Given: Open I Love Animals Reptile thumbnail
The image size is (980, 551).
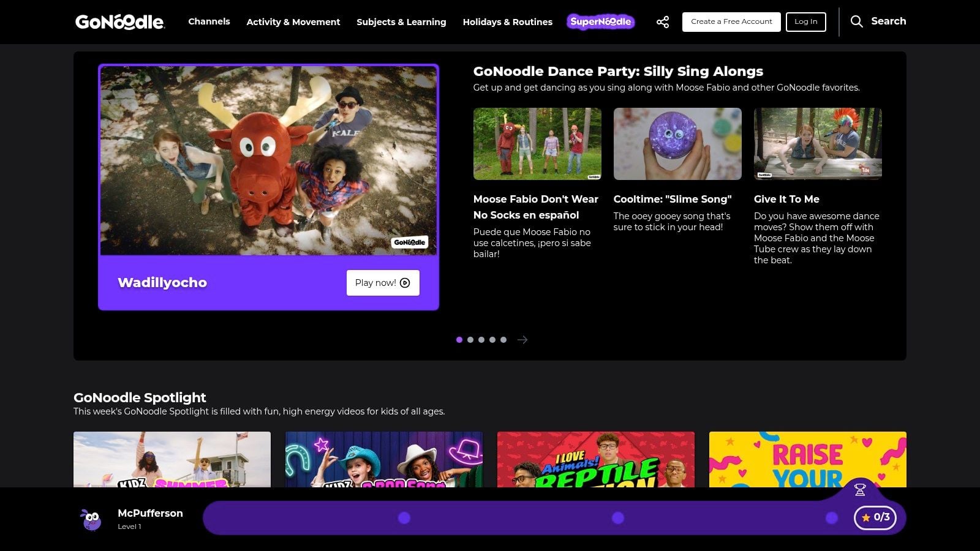Looking at the screenshot, I should pyautogui.click(x=596, y=460).
